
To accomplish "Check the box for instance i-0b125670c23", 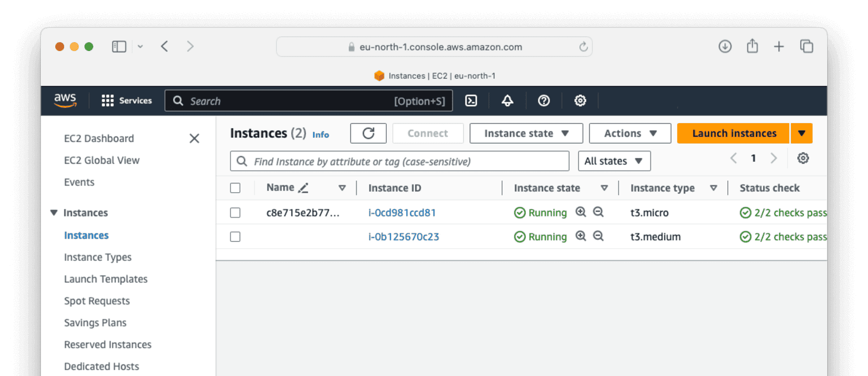I will tap(235, 237).
